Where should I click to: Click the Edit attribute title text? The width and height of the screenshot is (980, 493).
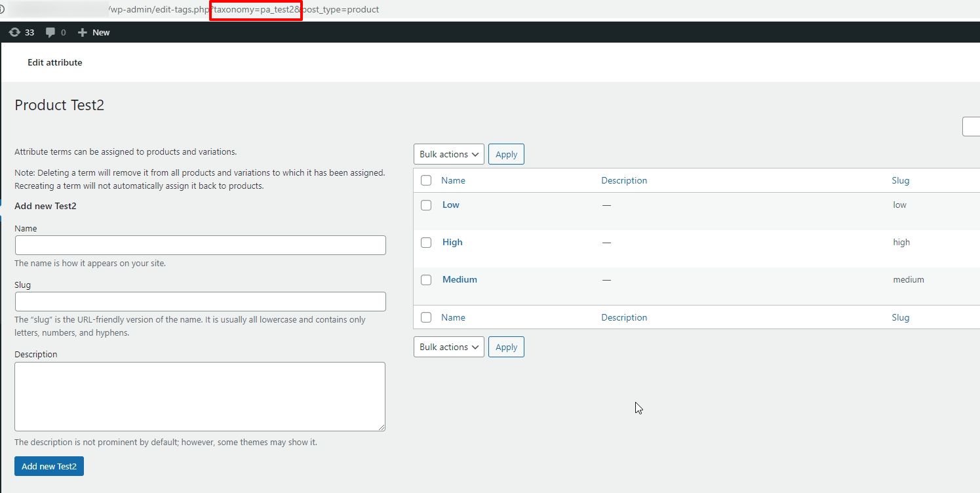[55, 62]
